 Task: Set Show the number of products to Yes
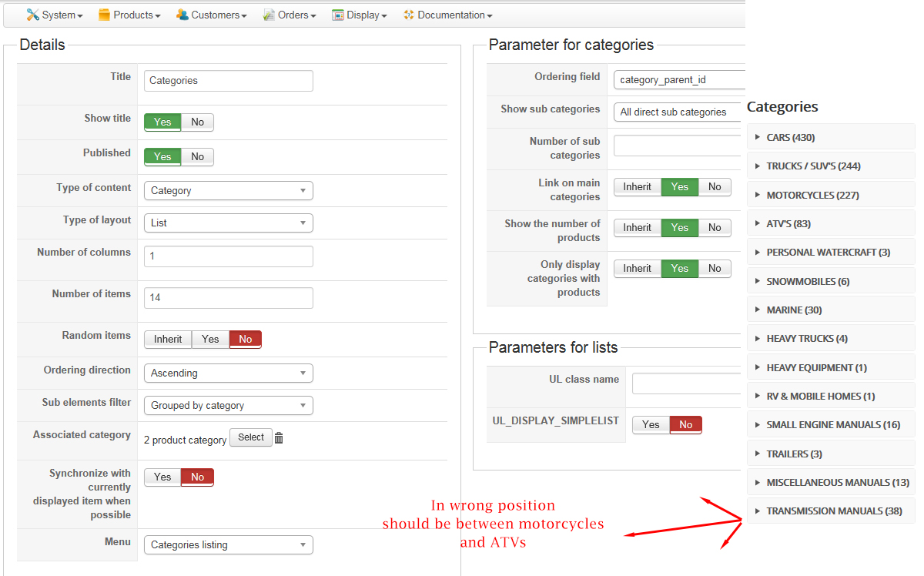coord(680,227)
